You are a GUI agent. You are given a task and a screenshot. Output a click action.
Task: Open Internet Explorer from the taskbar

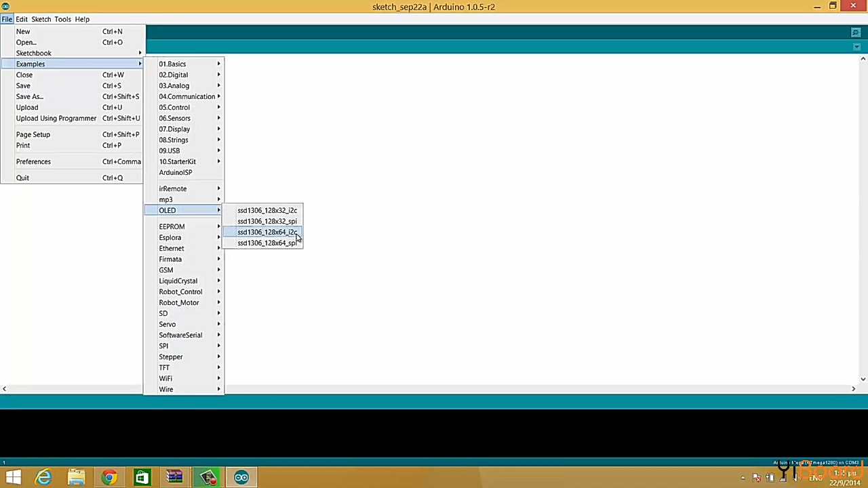pyautogui.click(x=43, y=478)
